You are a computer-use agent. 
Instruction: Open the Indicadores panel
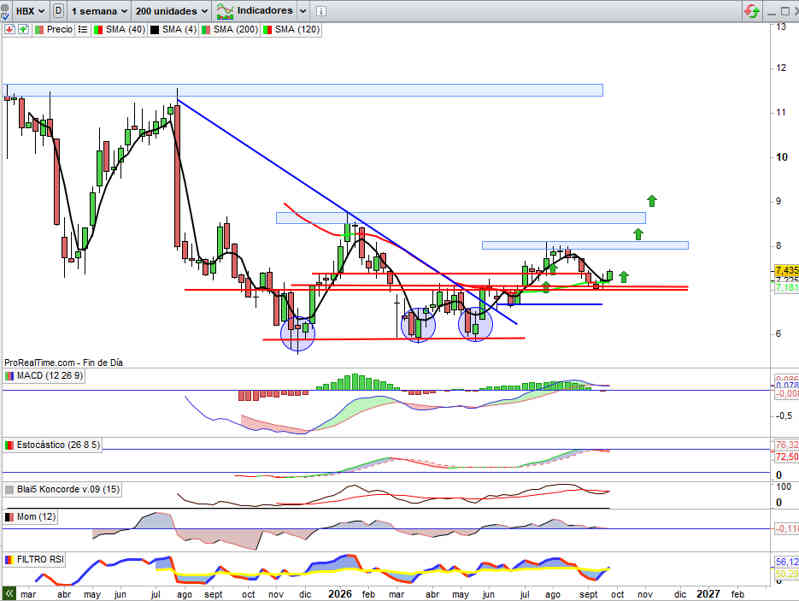tap(255, 11)
